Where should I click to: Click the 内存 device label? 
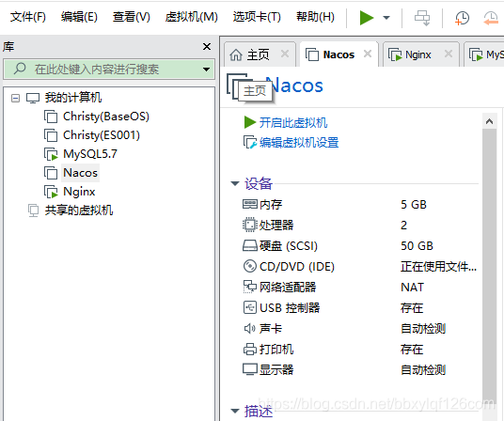click(x=271, y=205)
